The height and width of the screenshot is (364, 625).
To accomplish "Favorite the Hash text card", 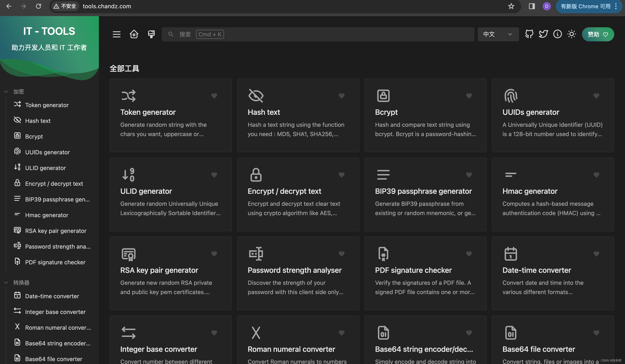I will pos(341,96).
